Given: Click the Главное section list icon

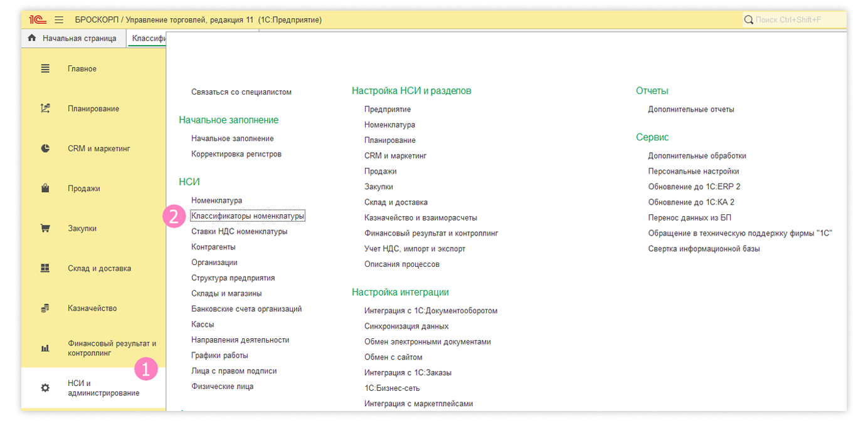Looking at the screenshot, I should tap(45, 69).
